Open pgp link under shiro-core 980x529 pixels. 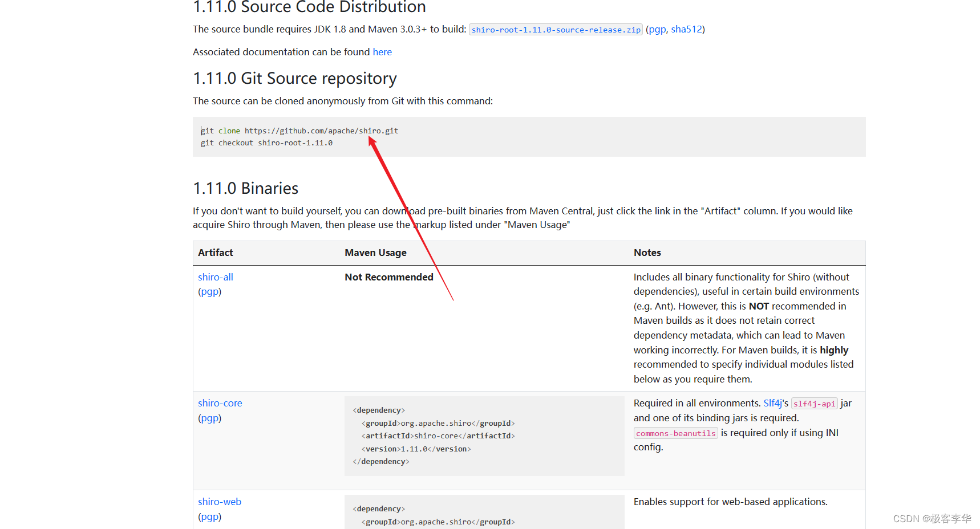[x=210, y=418]
